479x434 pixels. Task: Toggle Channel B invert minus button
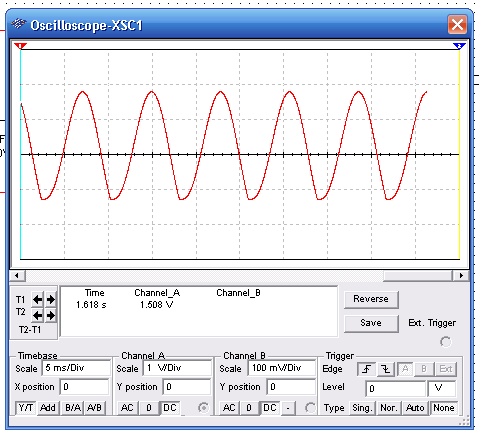(288, 408)
